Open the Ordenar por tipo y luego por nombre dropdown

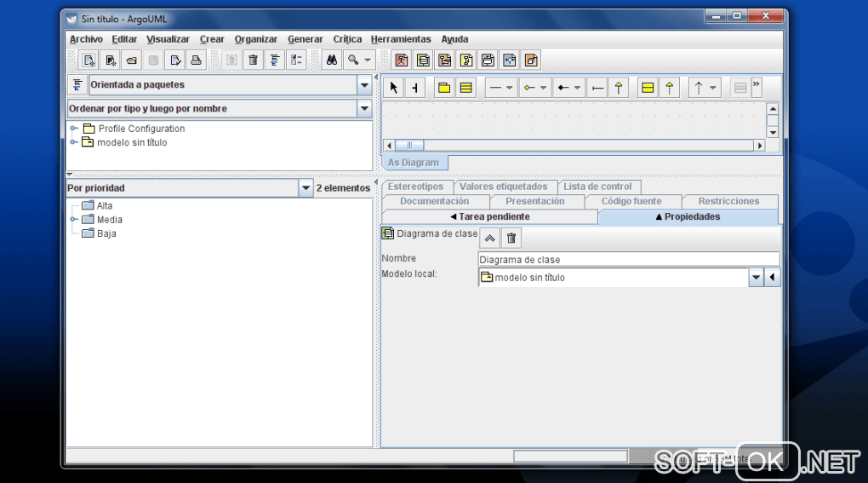click(364, 108)
